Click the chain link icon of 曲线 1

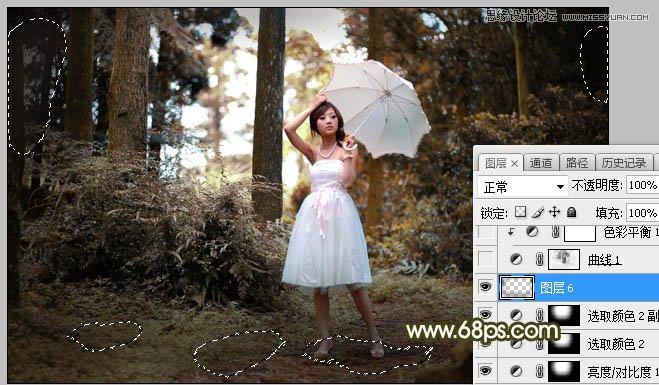click(x=540, y=259)
